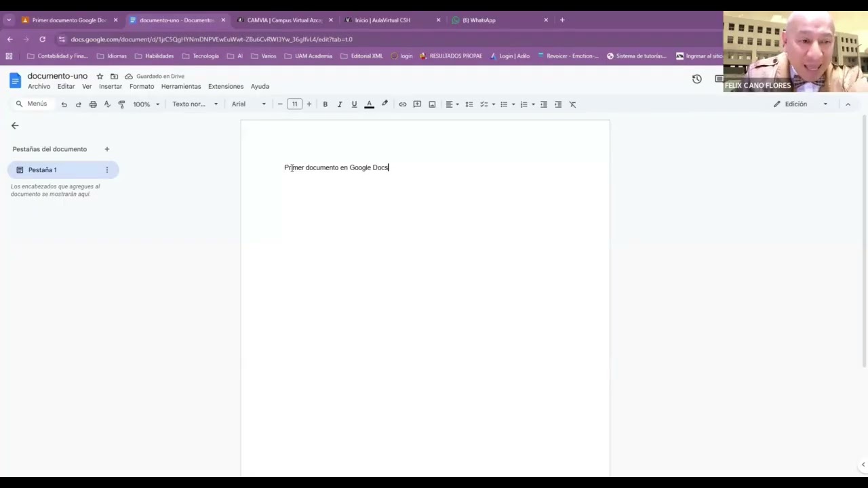The width and height of the screenshot is (868, 488).
Task: Print the document using printer icon
Action: tap(93, 104)
